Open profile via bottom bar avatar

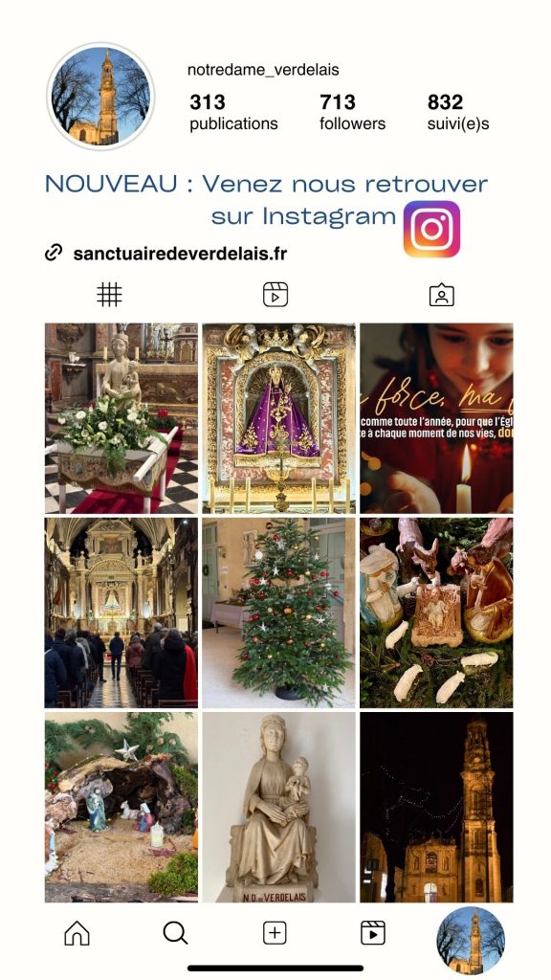tap(471, 940)
